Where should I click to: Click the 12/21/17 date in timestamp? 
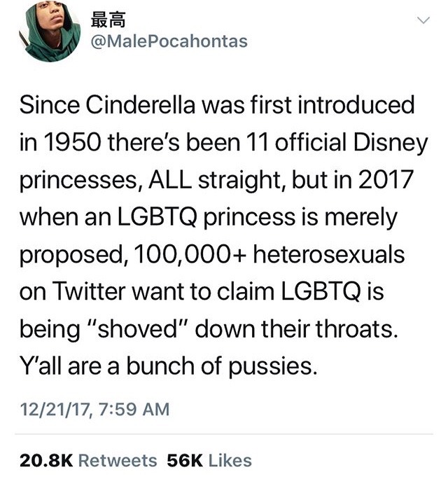pyautogui.click(x=51, y=408)
